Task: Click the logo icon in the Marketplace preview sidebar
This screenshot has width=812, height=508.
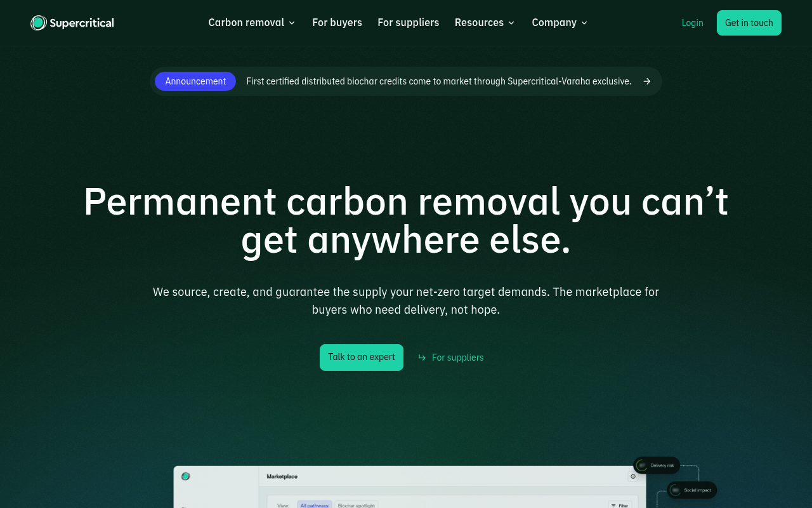Action: point(186,476)
